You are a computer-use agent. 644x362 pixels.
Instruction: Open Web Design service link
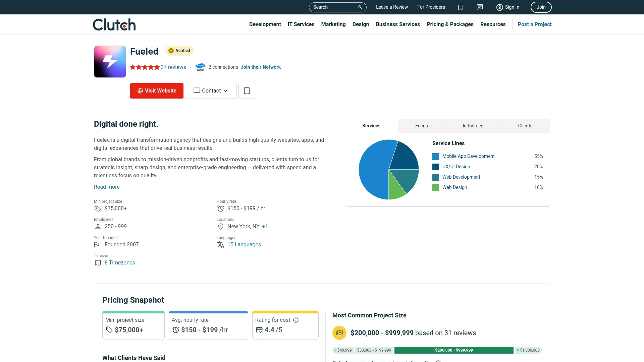tap(454, 187)
